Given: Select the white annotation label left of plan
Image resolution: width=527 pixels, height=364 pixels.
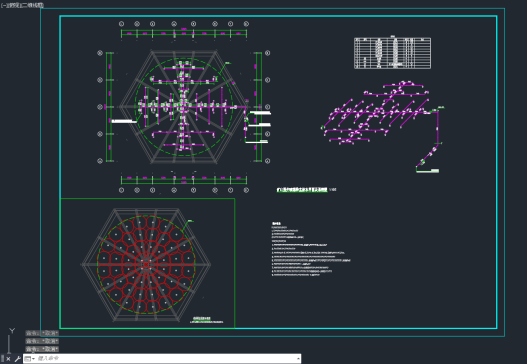Looking at the screenshot, I should coord(124,121).
